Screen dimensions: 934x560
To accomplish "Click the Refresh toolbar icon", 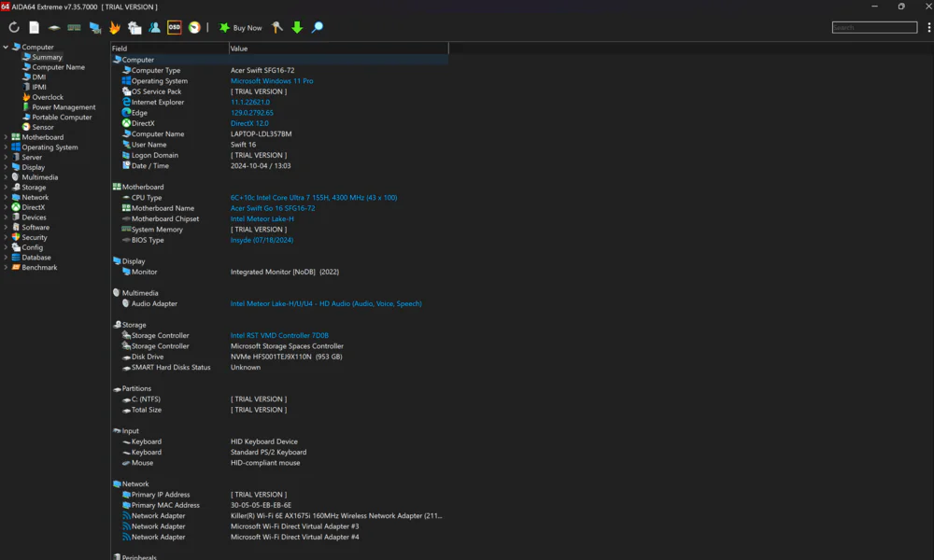I will pos(14,27).
